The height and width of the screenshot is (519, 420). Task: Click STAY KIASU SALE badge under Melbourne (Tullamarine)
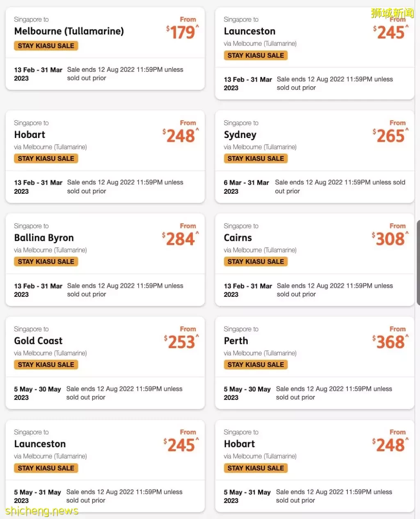point(46,46)
